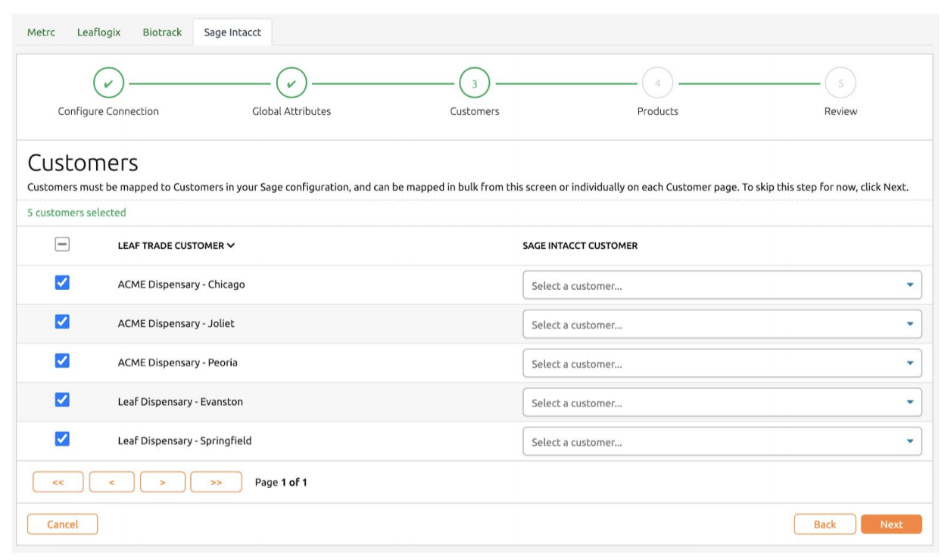Go to previous page with < button
Screen dimensions: 951x560
[x=112, y=483]
